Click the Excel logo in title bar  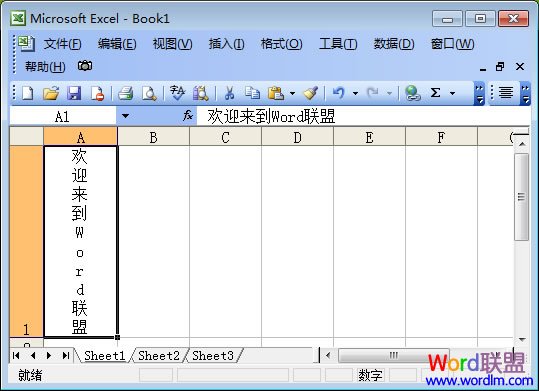(x=18, y=18)
